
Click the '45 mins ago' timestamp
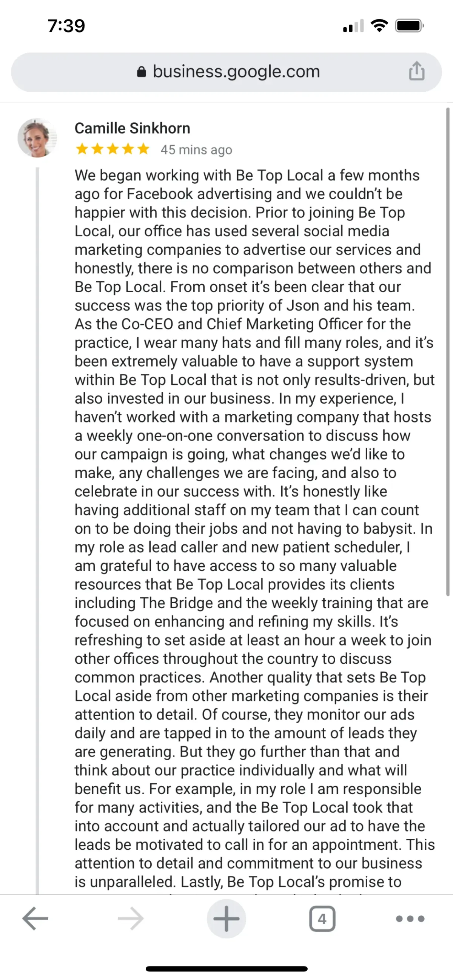pyautogui.click(x=196, y=150)
